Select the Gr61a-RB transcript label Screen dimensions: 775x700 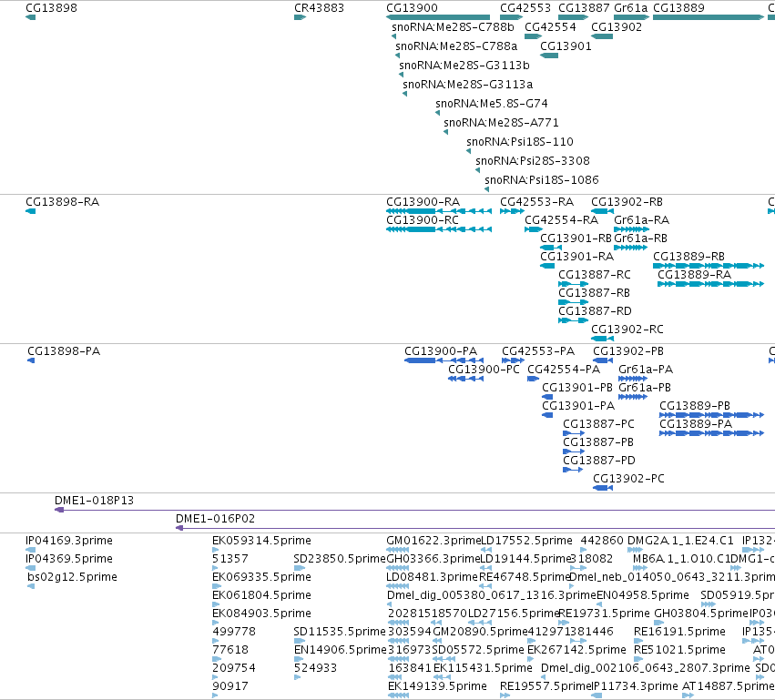pos(640,238)
